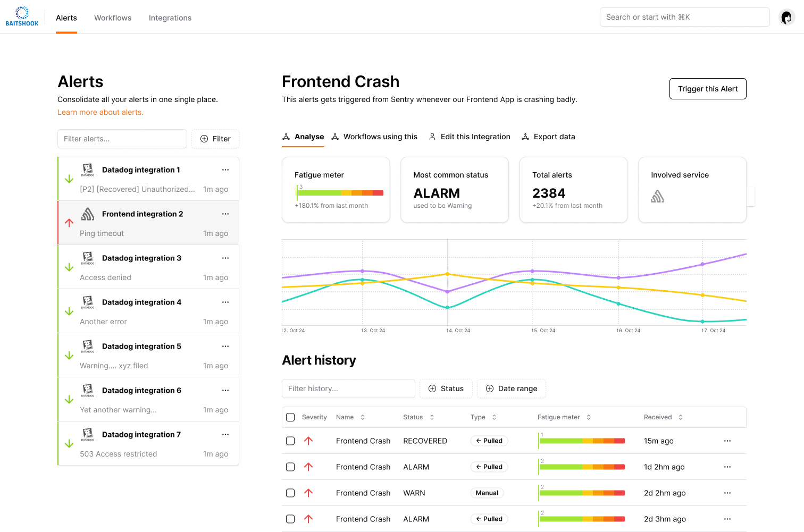The image size is (804, 532).
Task: Click the Sentry icon on Frontend integration 2
Action: pyautogui.click(x=88, y=214)
